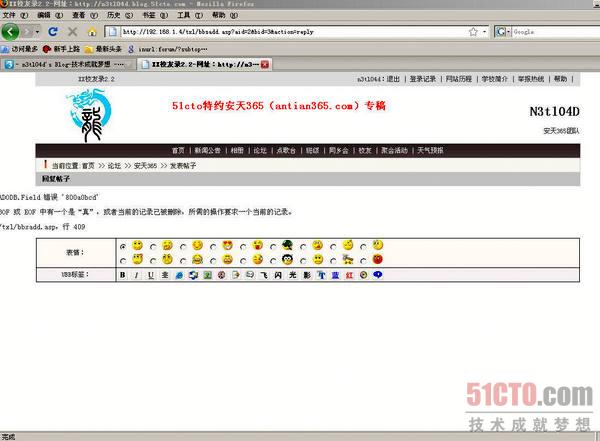Click the round disc UBB icon

[x=364, y=275]
